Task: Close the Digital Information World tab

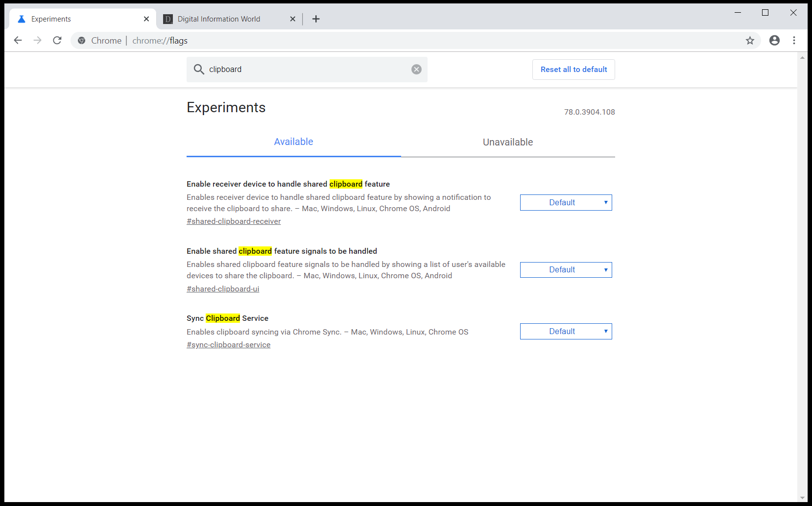Action: click(293, 19)
